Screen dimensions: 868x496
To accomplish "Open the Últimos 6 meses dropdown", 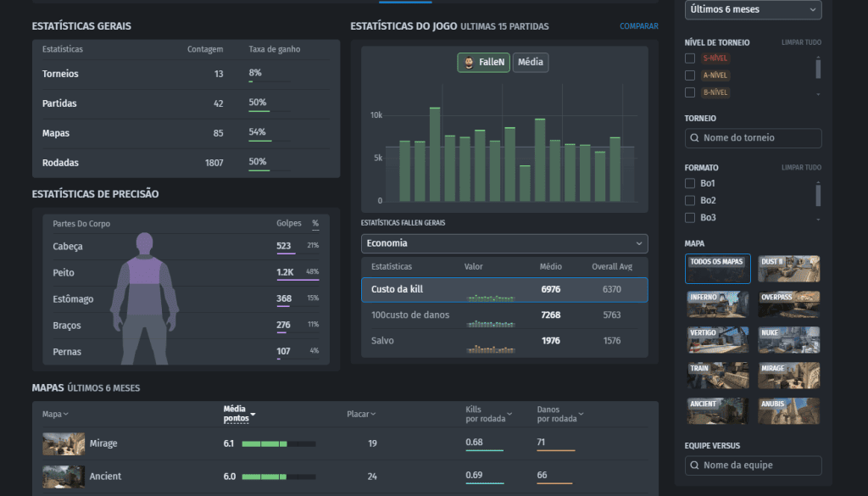I will coord(753,9).
